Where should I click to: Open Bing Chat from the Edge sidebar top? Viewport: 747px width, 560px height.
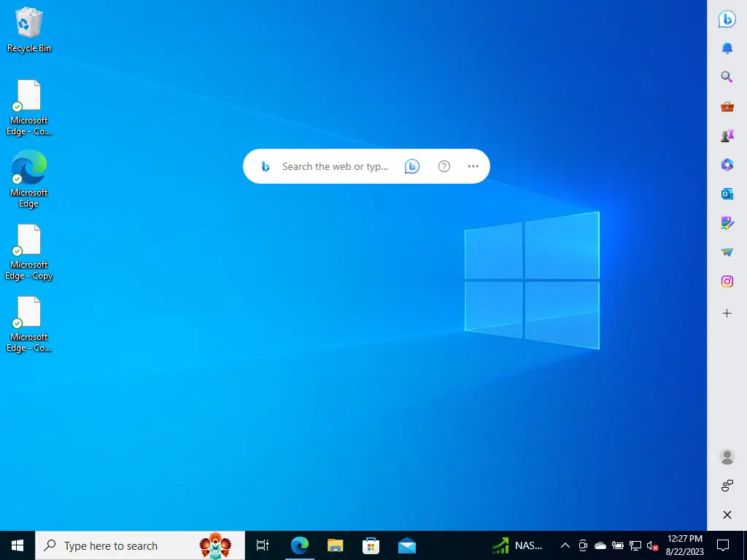(727, 19)
